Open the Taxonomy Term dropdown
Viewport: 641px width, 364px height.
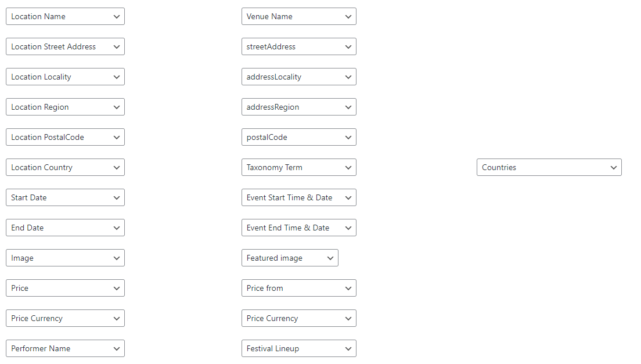(x=299, y=168)
